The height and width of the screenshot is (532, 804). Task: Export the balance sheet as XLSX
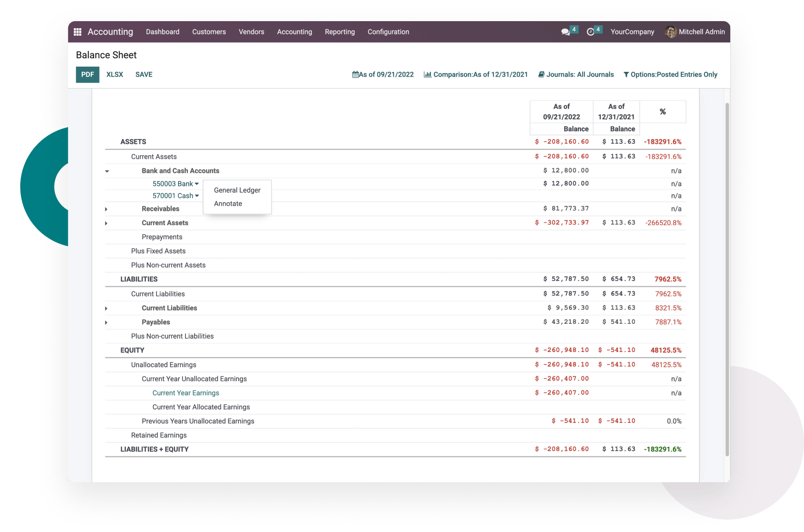[115, 74]
